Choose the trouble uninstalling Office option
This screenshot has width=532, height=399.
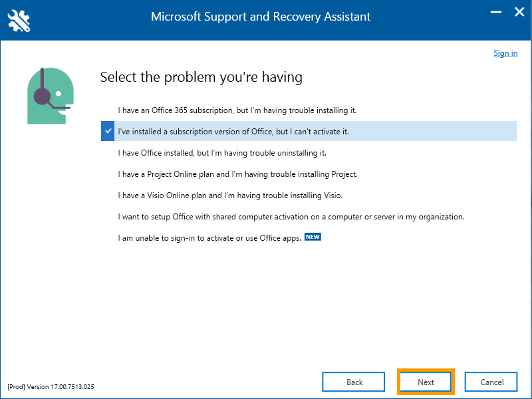point(309,153)
